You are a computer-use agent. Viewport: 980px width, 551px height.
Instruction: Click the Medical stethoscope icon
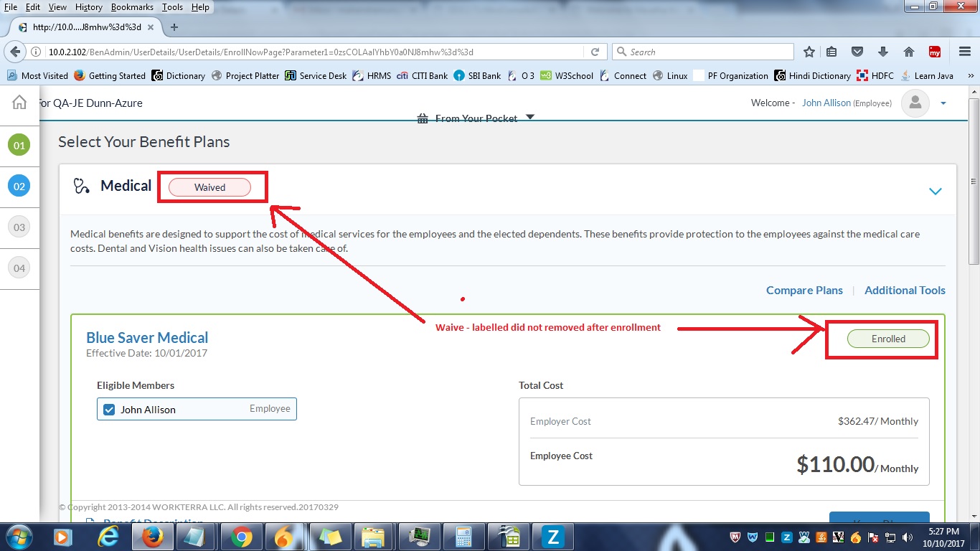point(81,187)
